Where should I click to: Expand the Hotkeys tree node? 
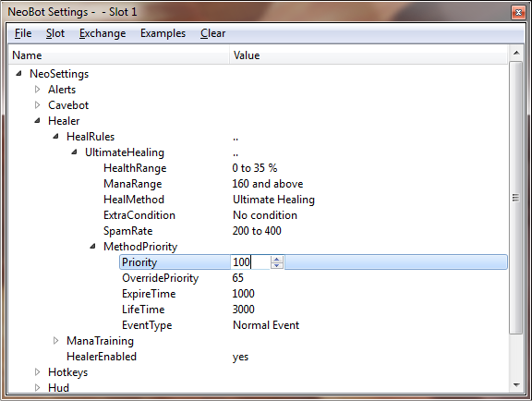click(x=37, y=372)
